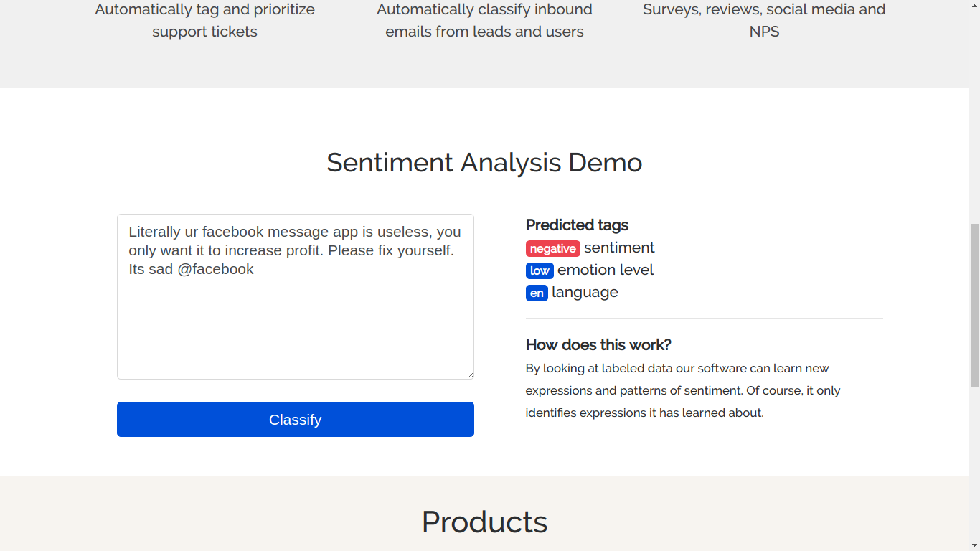Click the resize handle of the text area
Screen dimensions: 980x551
[470, 375]
